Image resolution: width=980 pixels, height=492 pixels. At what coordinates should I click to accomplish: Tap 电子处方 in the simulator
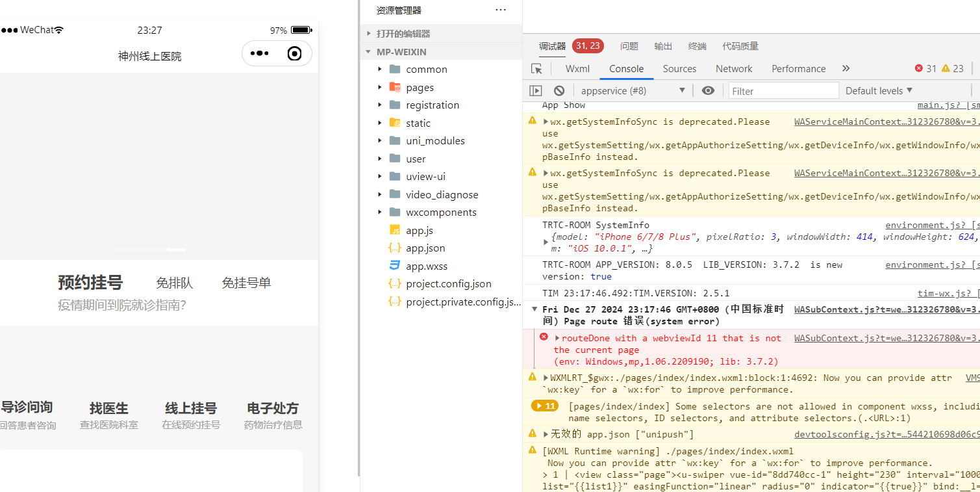point(273,408)
